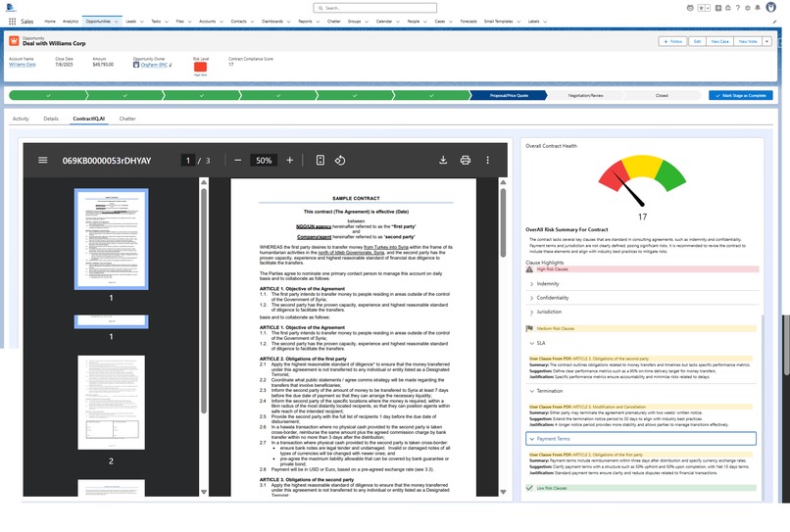Select the Proposal/Price Quote stage
The height and width of the screenshot is (532, 790).
pos(509,95)
